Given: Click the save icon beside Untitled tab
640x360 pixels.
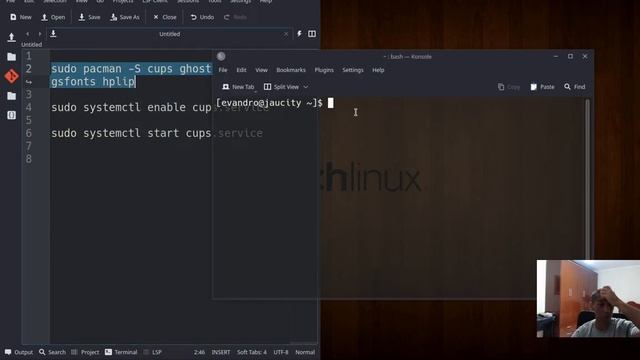Looking at the screenshot, I should 53,34.
